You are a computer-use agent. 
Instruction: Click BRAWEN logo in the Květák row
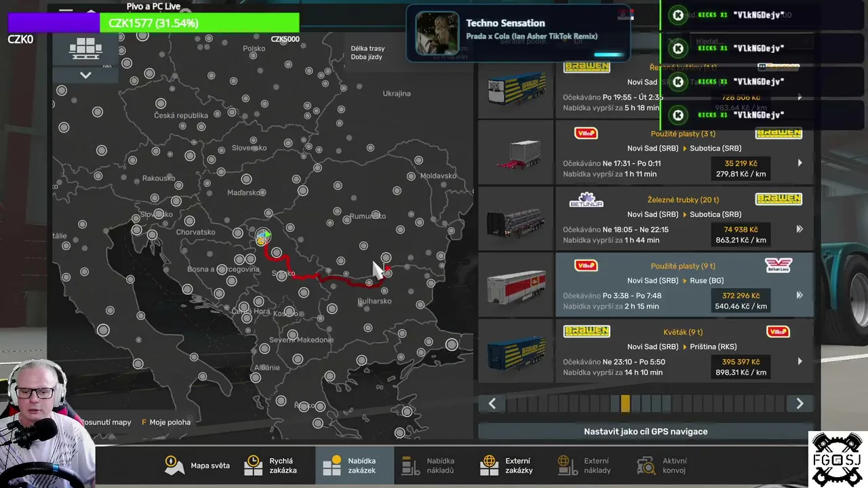pyautogui.click(x=587, y=331)
